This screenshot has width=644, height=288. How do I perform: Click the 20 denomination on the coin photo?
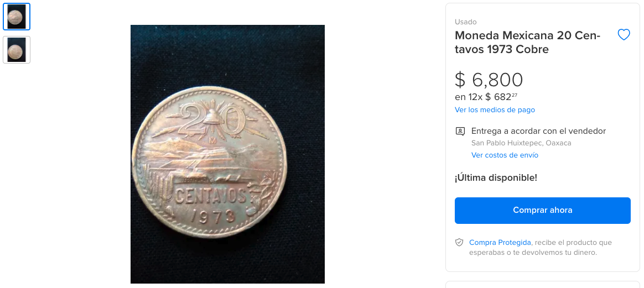pyautogui.click(x=213, y=121)
